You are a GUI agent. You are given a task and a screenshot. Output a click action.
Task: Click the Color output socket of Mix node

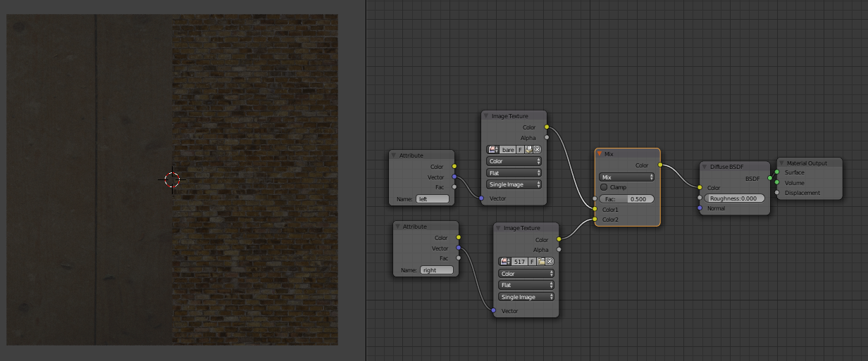[x=660, y=165]
